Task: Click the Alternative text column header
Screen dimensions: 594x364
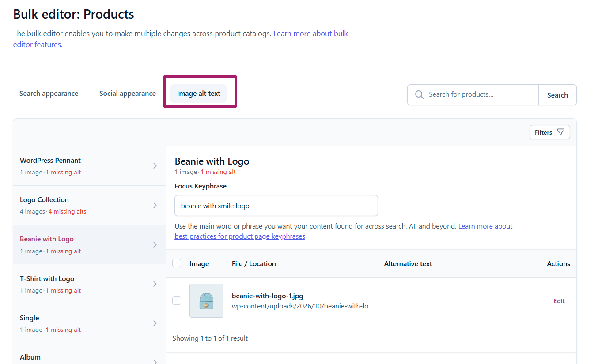Action: [x=408, y=263]
